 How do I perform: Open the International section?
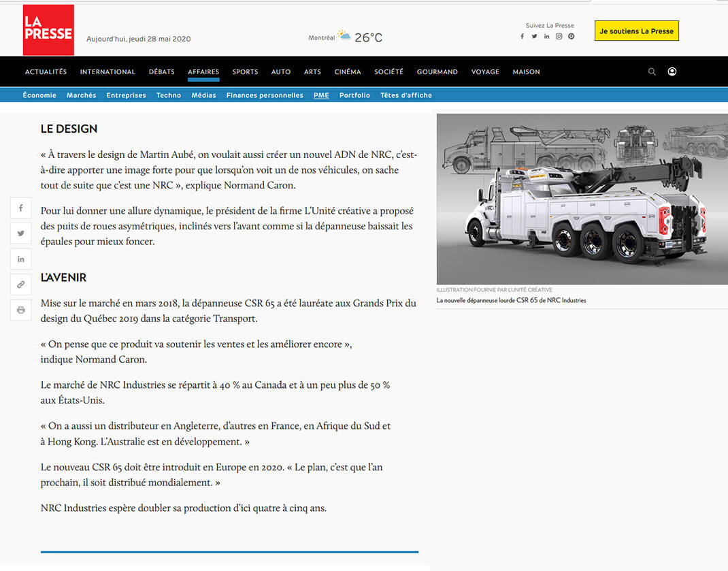tap(107, 71)
